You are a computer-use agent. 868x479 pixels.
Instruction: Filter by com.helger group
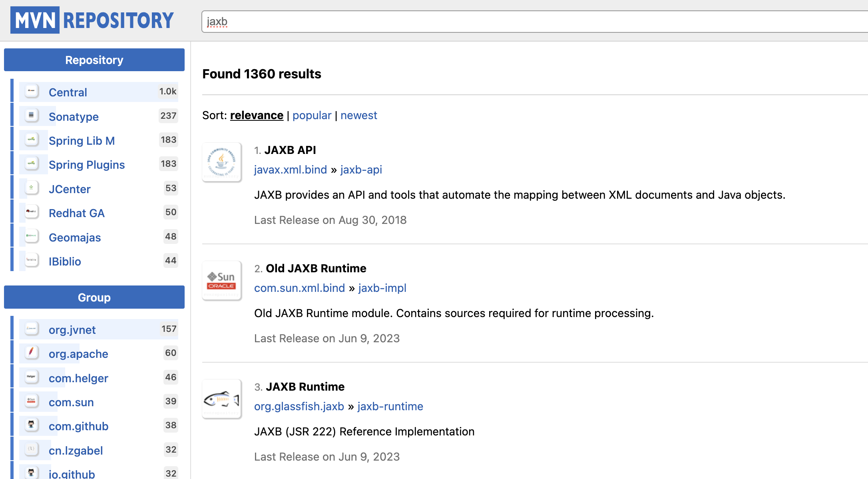pos(78,378)
